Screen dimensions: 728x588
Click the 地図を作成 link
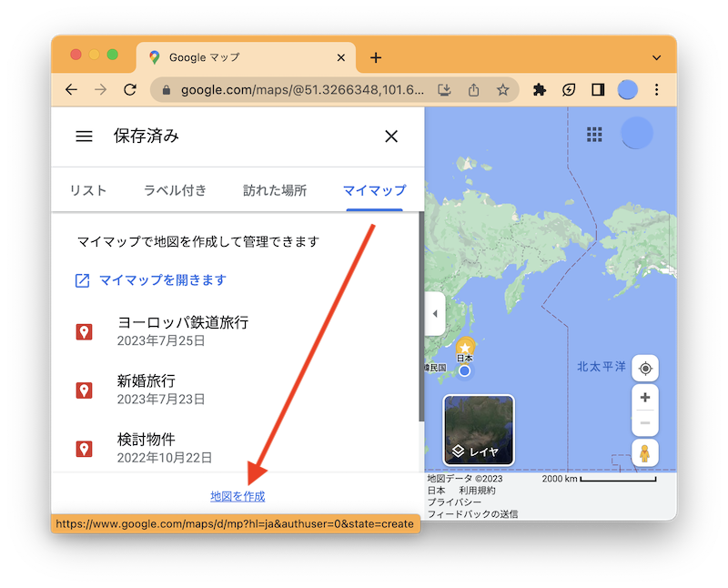(238, 496)
